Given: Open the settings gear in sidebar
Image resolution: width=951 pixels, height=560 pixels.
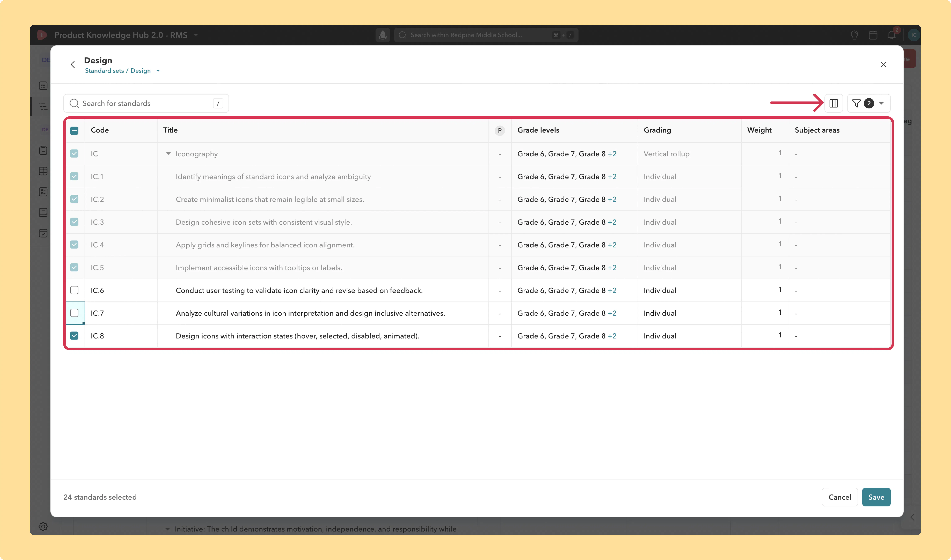Looking at the screenshot, I should [x=43, y=526].
